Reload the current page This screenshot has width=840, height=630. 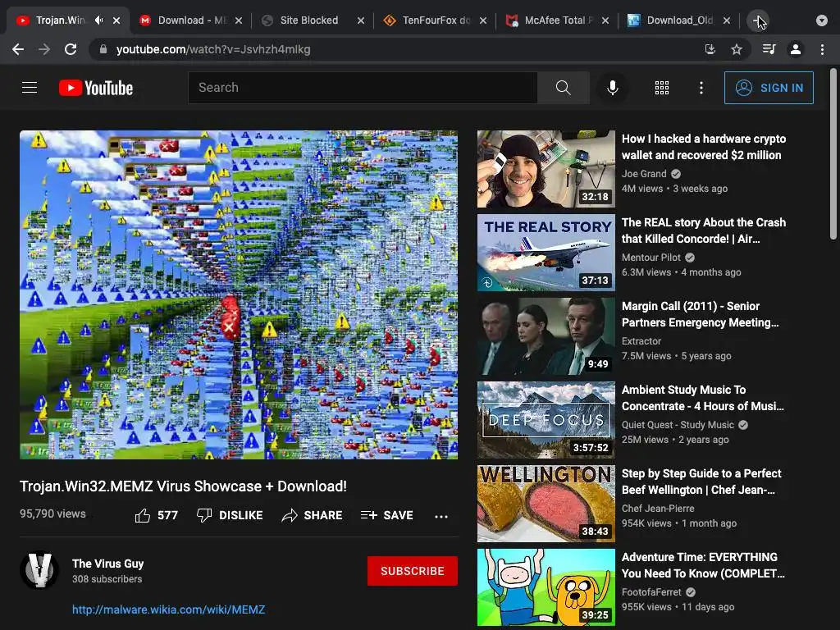coord(71,49)
